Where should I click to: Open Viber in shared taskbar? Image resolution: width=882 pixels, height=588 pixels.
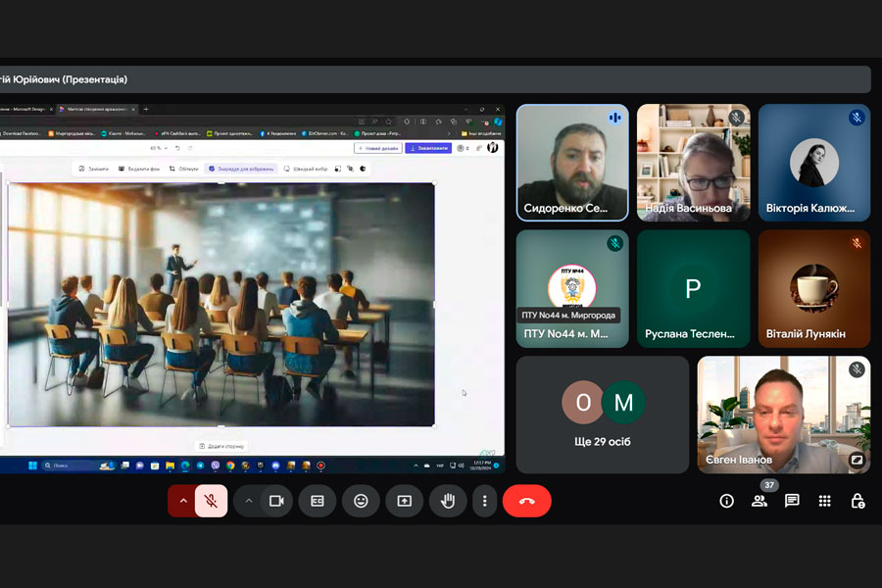pos(216,465)
